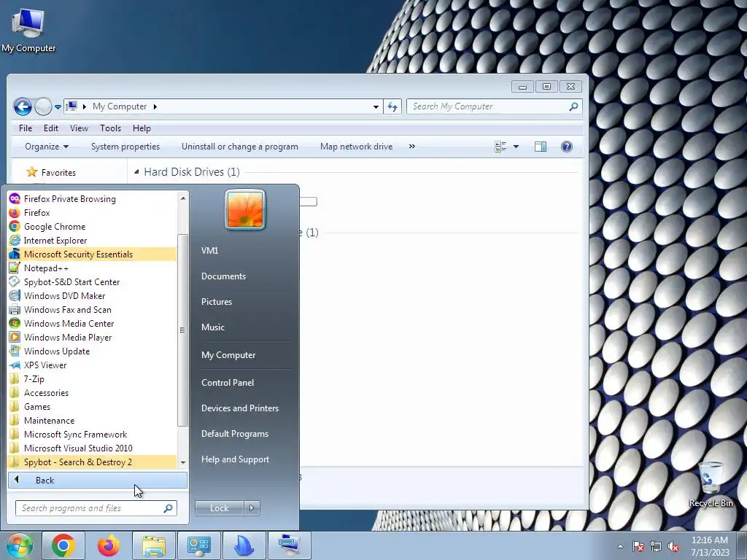Open Windows Explorer from the taskbar

pyautogui.click(x=153, y=545)
